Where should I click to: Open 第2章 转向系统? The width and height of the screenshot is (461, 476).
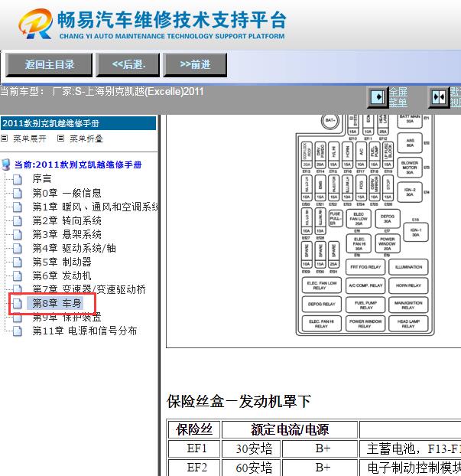(67, 220)
